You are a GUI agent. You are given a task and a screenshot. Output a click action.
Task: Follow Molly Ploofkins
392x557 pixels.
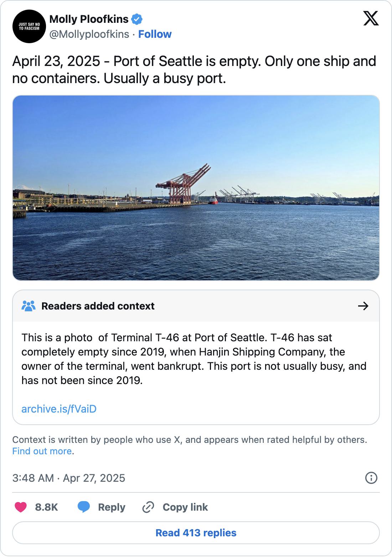[155, 34]
